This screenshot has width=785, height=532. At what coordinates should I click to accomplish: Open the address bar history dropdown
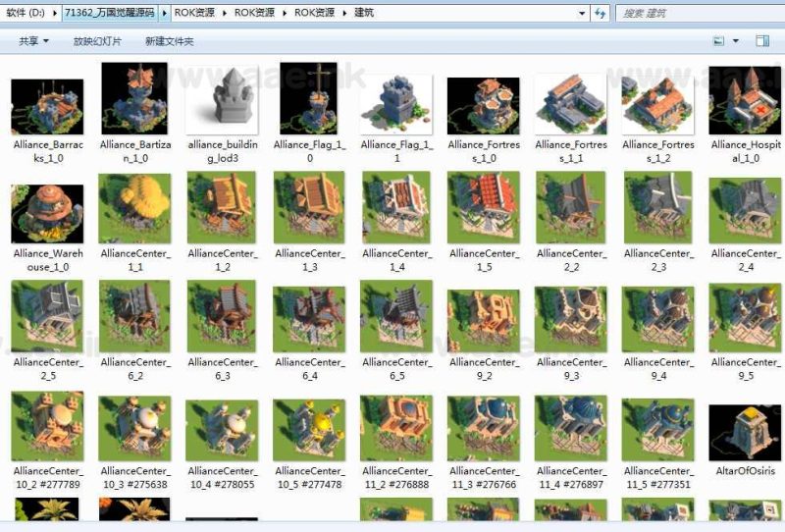(x=583, y=14)
